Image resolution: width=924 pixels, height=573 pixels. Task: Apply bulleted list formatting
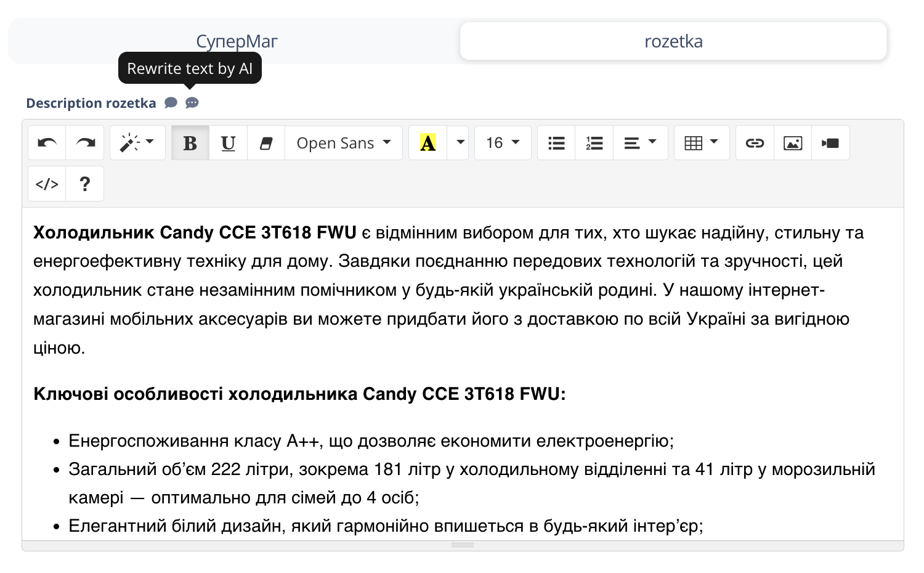(556, 142)
